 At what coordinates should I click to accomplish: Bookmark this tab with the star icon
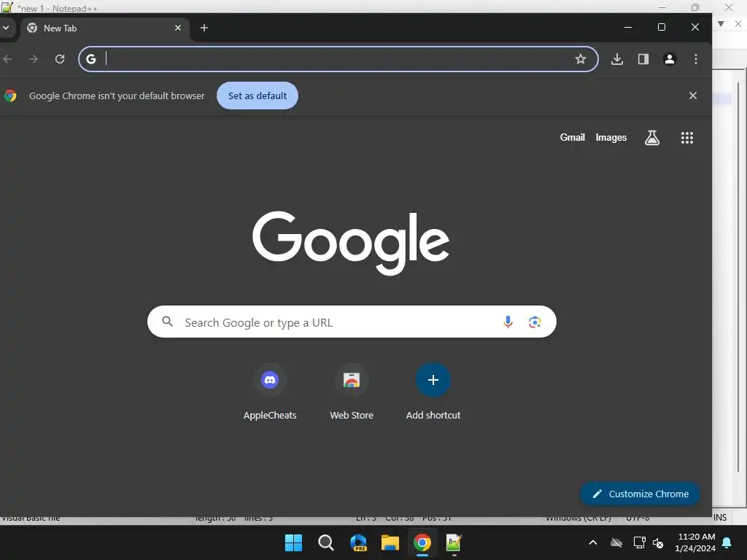[580, 59]
